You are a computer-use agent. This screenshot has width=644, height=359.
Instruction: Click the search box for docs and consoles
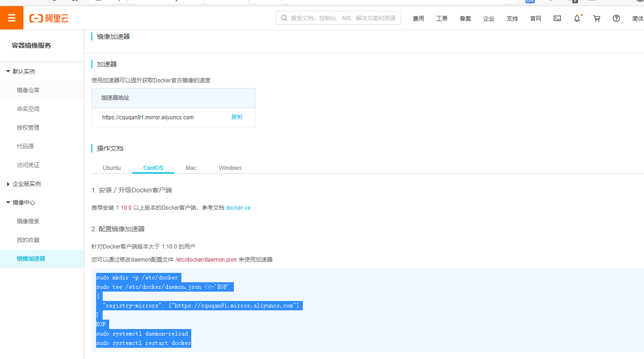coord(338,18)
